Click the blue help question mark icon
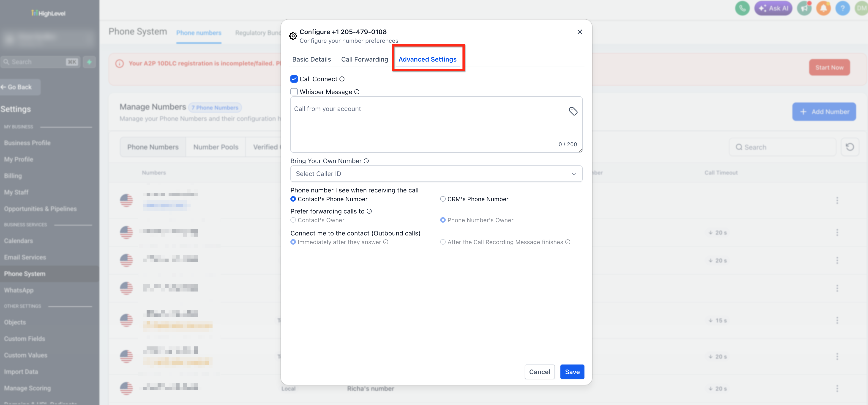 (x=842, y=8)
